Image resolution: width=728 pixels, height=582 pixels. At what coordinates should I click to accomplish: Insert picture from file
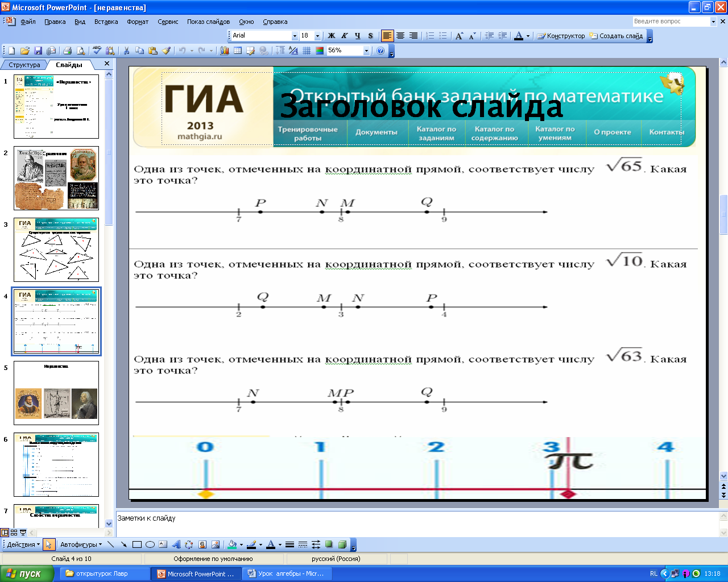216,544
